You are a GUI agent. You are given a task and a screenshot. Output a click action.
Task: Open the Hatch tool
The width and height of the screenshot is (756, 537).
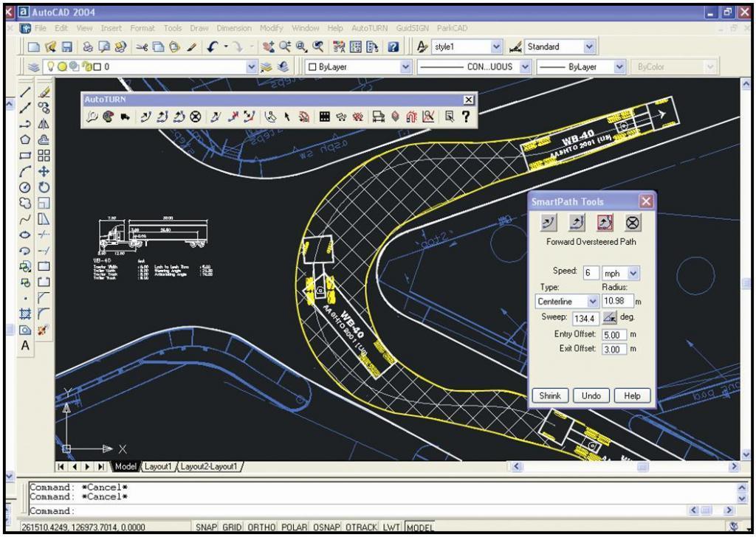(26, 314)
